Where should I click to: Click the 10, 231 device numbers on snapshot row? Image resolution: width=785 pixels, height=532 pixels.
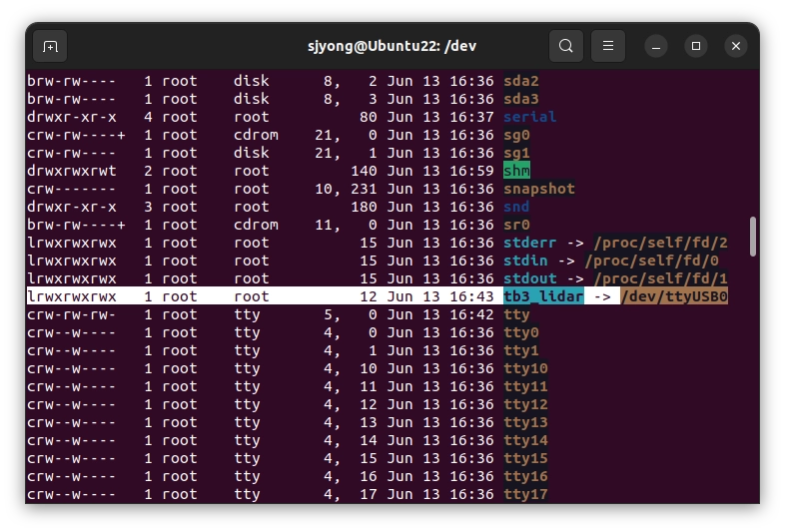tap(346, 190)
